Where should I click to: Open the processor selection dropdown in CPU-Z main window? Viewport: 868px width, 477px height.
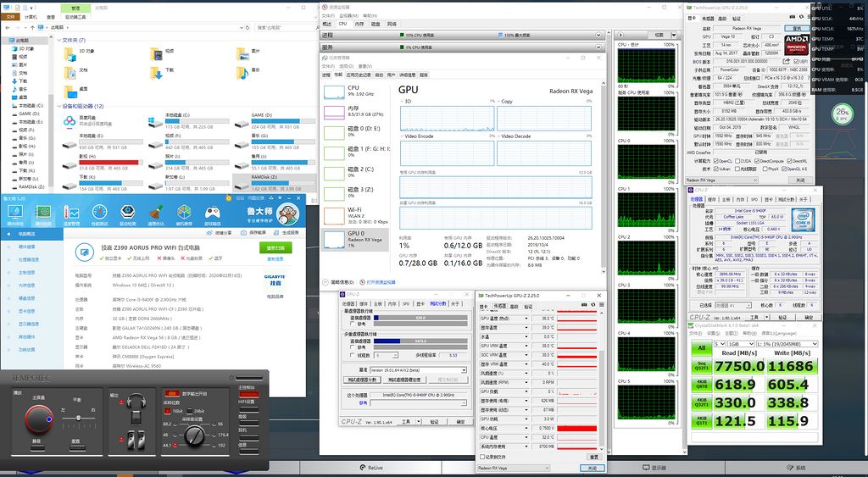(732, 306)
